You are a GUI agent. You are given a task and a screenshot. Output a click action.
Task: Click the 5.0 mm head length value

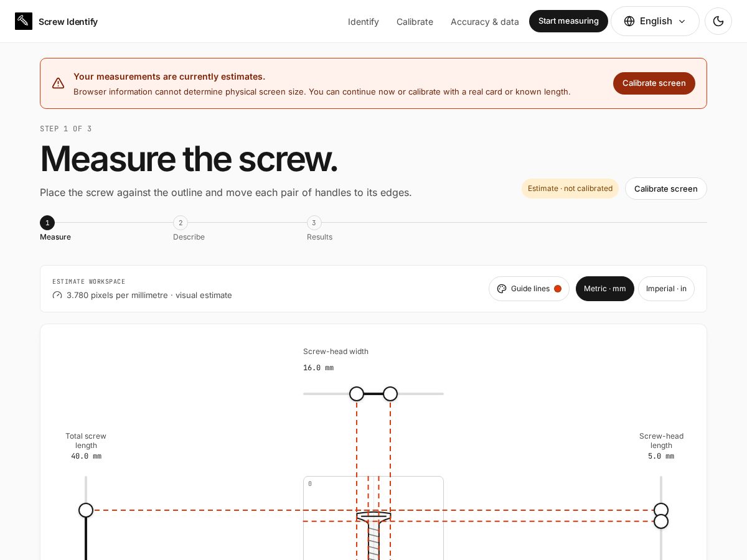[661, 456]
